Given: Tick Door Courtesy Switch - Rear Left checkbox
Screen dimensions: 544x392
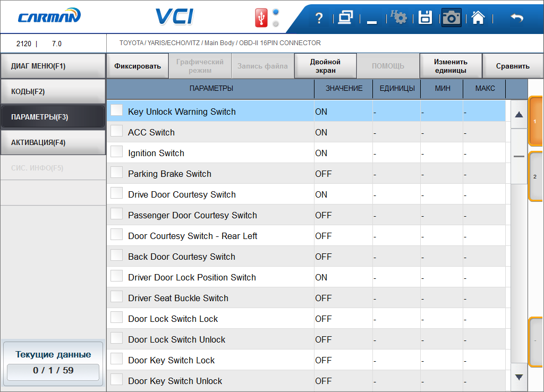Looking at the screenshot, I should click(x=116, y=234).
